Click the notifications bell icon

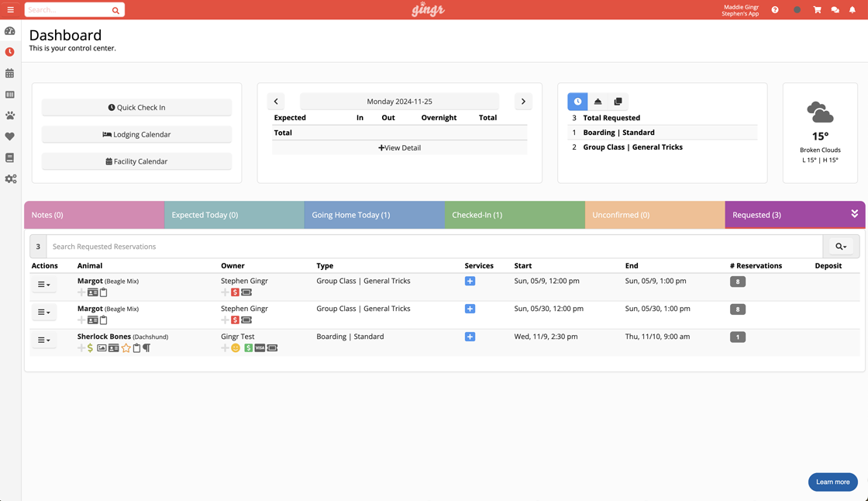pyautogui.click(x=852, y=9)
